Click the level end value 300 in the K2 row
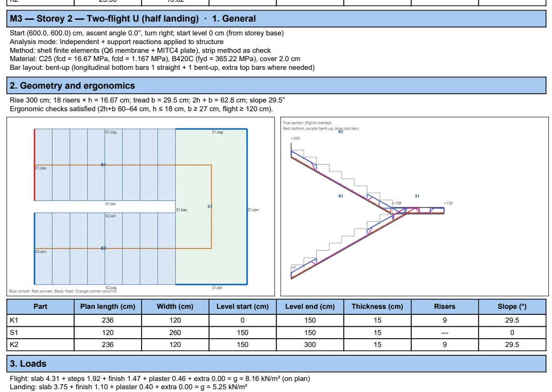The width and height of the screenshot is (552, 392). pos(310,345)
